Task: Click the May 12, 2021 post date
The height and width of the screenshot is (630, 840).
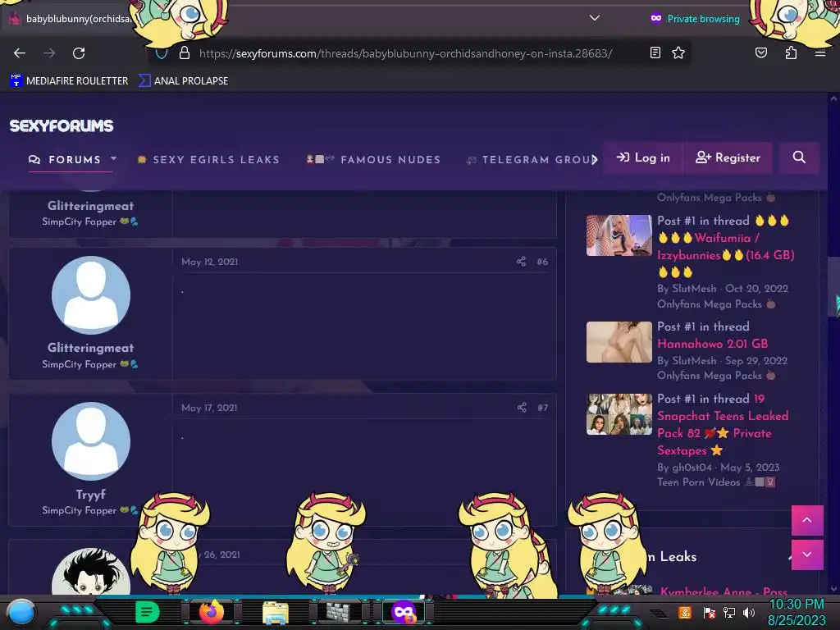Action: 209,262
